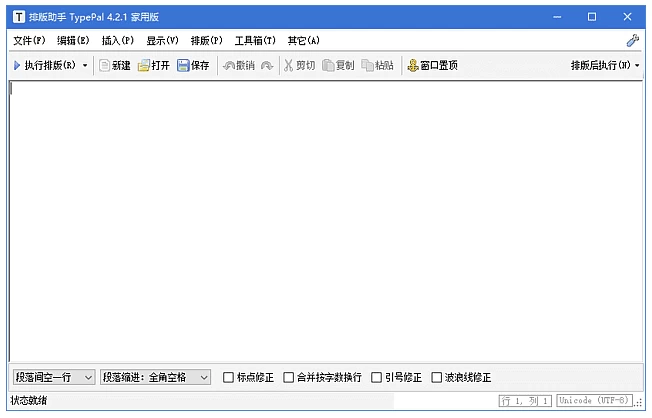Pin window with 窗口置顶 icon
Screen dimensions: 652x418
click(412, 66)
